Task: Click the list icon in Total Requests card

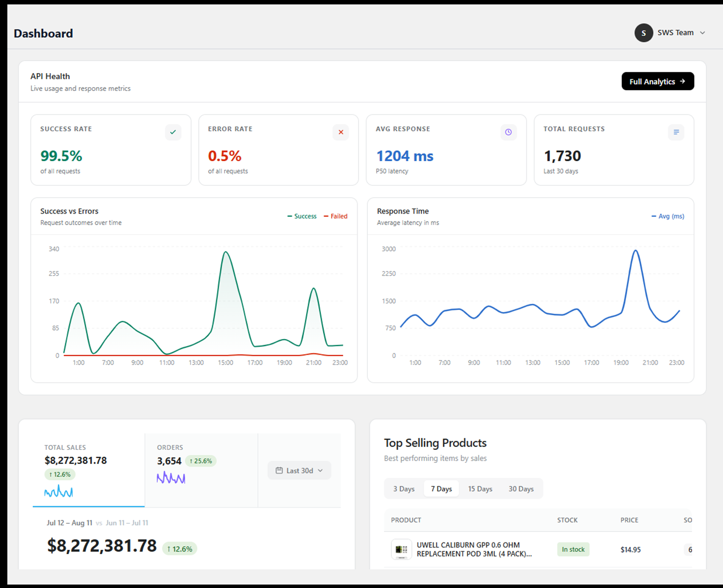Action: tap(676, 132)
